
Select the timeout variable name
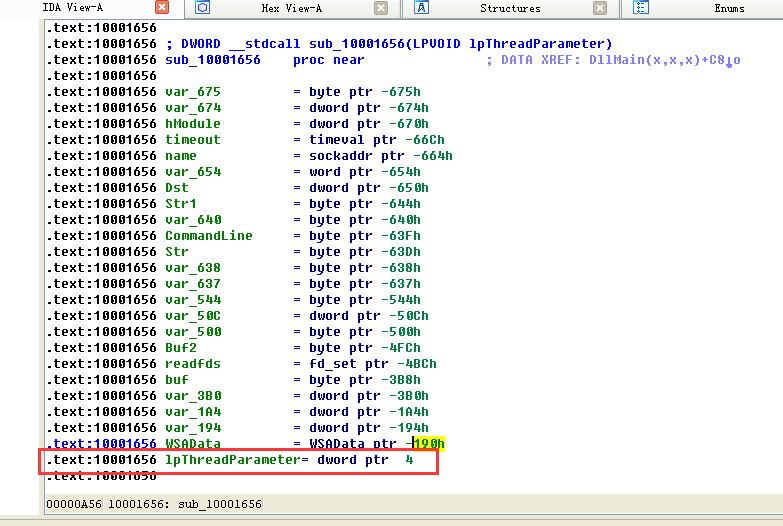click(193, 140)
